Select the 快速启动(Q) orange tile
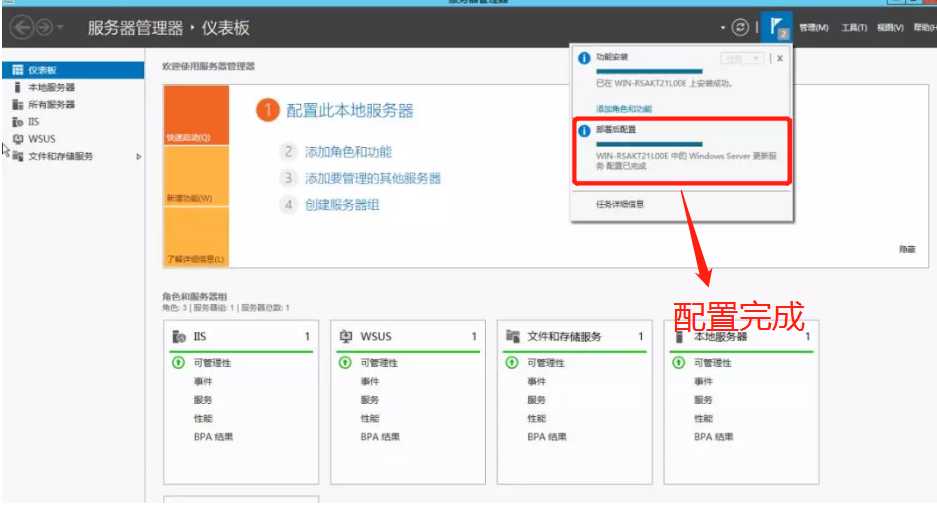The height and width of the screenshot is (509, 937). [x=196, y=115]
